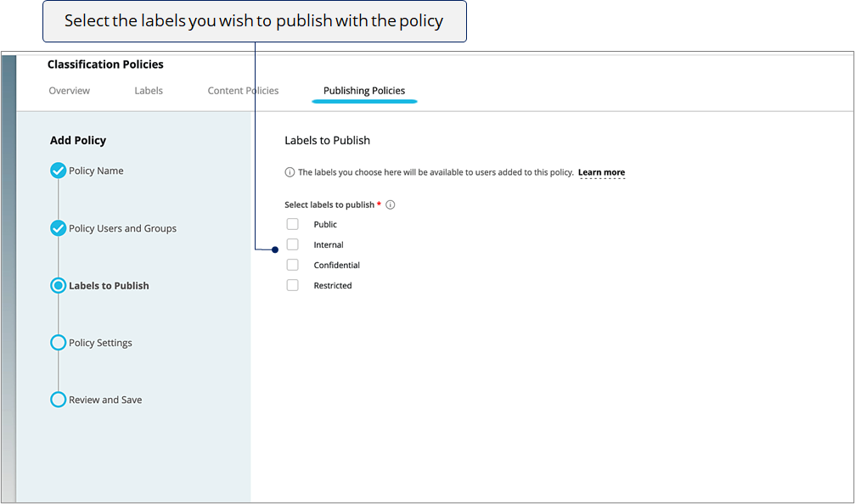
Task: Open the Learn more link
Action: pos(601,172)
